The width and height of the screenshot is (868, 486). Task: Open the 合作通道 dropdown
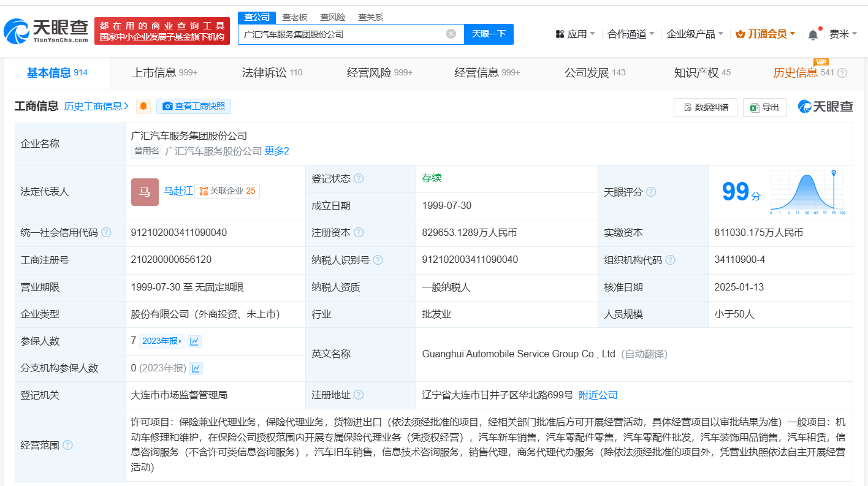coord(631,34)
